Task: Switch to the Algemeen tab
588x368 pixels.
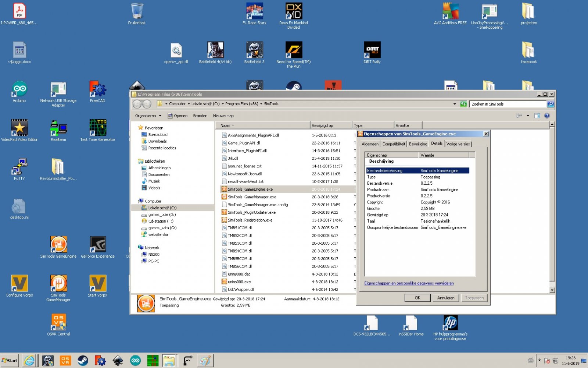Action: coord(370,144)
